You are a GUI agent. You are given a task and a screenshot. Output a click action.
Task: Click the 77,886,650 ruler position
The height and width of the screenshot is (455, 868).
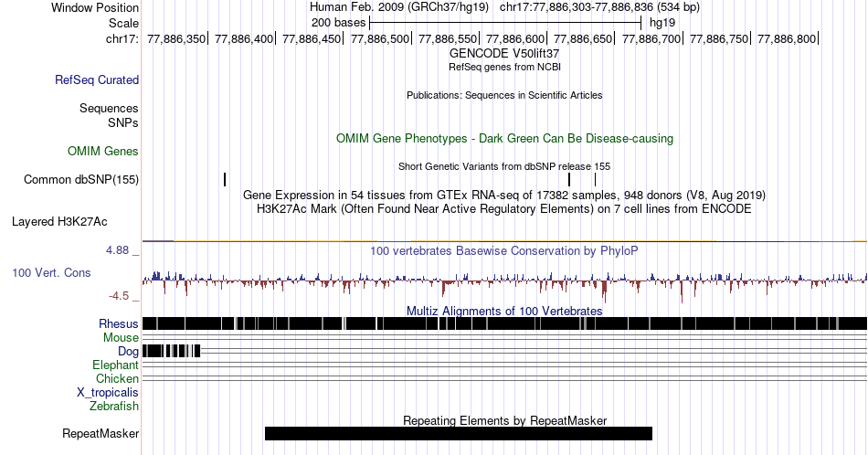(x=583, y=38)
